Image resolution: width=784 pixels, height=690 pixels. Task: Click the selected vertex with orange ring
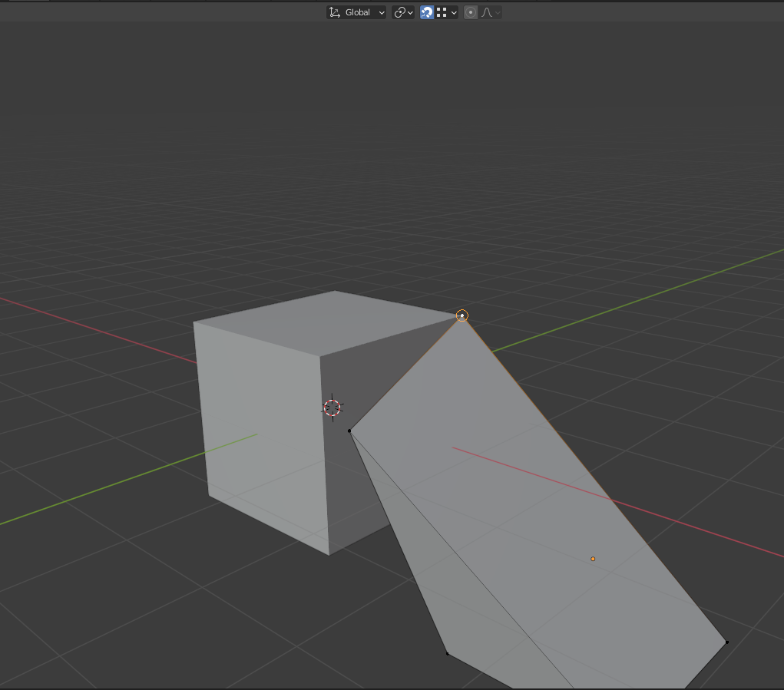[461, 315]
